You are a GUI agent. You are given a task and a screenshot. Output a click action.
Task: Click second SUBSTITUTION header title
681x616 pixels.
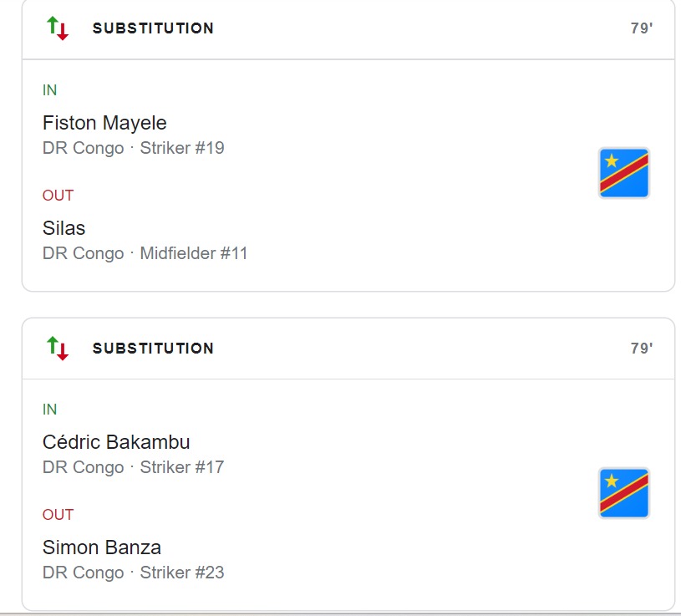[x=153, y=349]
